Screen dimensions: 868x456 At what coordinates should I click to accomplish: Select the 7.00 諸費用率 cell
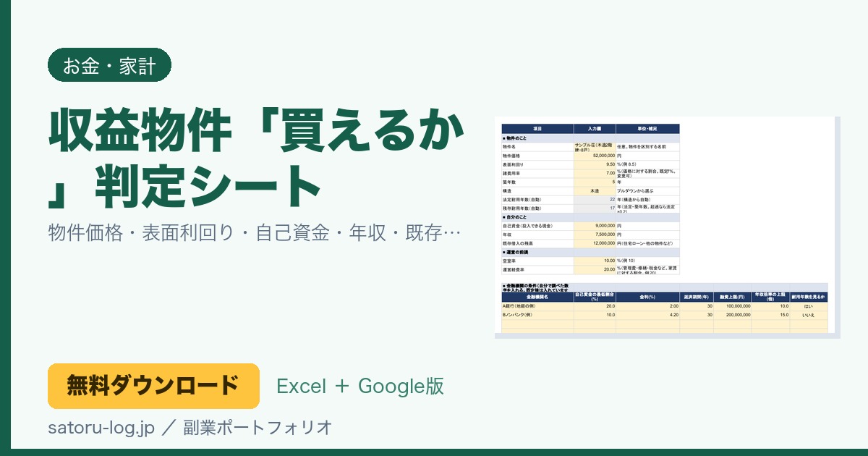pos(595,173)
